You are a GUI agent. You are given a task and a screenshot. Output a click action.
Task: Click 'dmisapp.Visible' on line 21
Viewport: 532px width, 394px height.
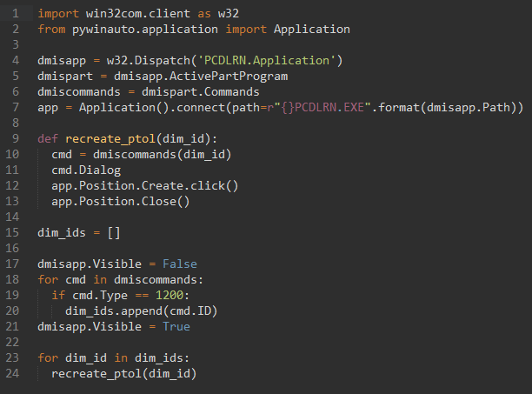[90, 327]
